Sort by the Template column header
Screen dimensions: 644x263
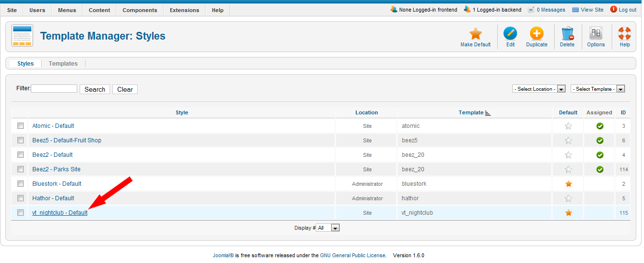[471, 112]
